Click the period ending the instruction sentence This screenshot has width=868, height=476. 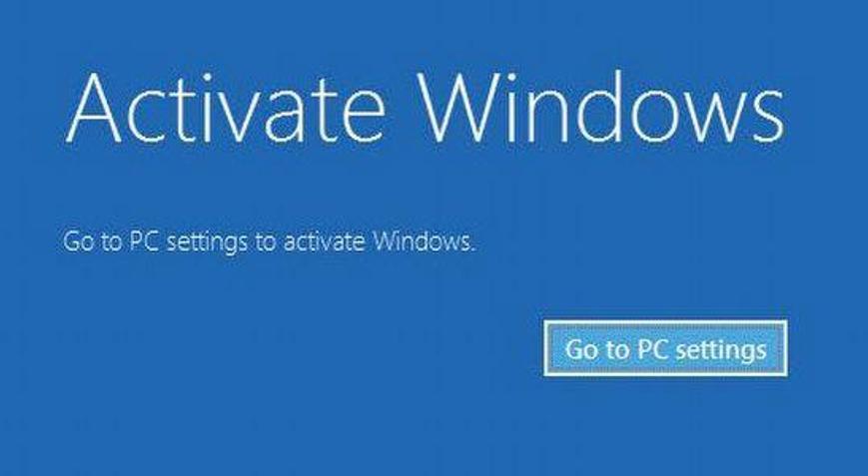[x=472, y=249]
